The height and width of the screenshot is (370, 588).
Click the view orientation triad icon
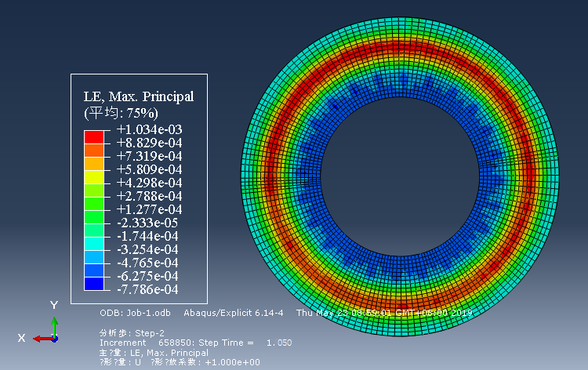tap(46, 330)
